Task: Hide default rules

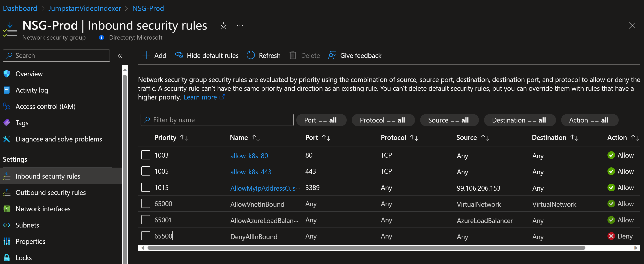Action: click(207, 55)
